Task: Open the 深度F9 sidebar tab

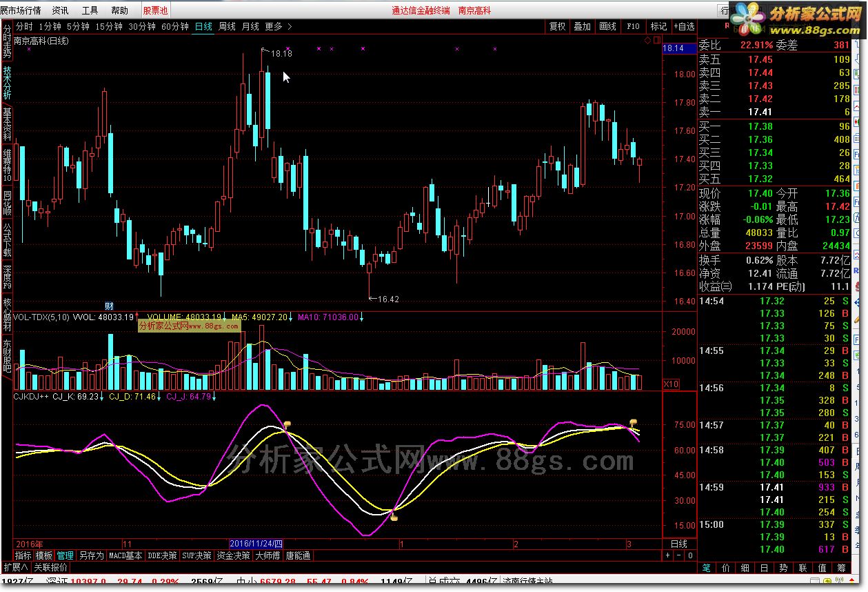Action: (7, 277)
